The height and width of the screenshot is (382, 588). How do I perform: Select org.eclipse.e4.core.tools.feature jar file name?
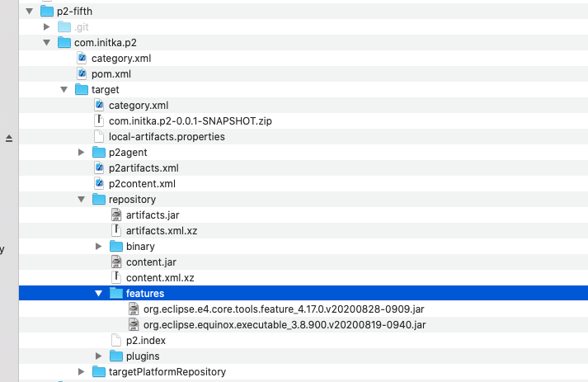pos(284,309)
